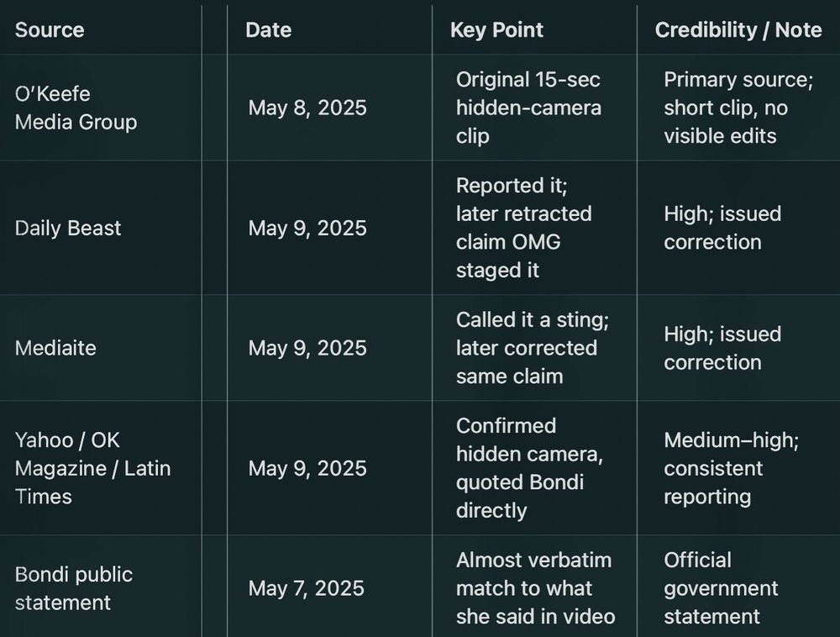This screenshot has height=637, width=840.
Task: Select the O'Keefe Media Group source cell
Action: pyautogui.click(x=76, y=108)
